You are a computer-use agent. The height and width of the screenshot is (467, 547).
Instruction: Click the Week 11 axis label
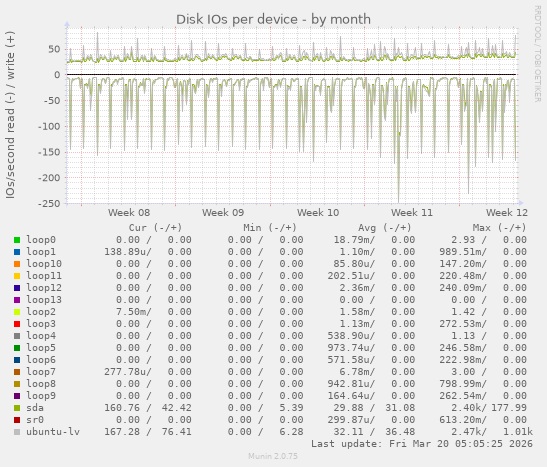[x=412, y=213]
